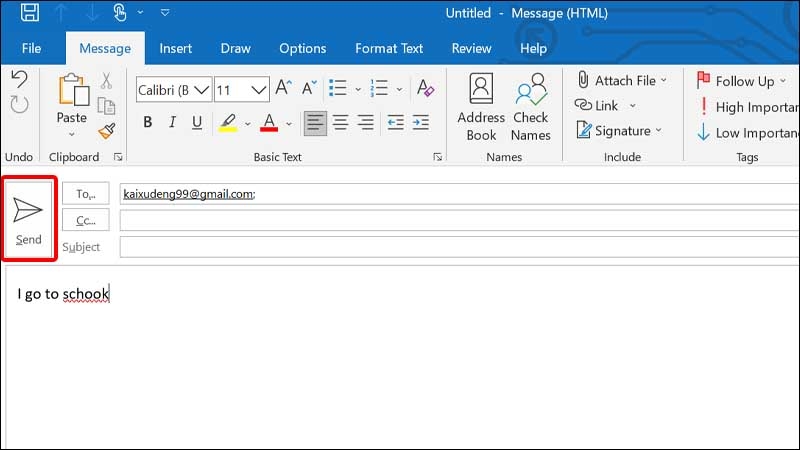The image size is (800, 450).
Task: Open the Draw tab
Action: [235, 48]
